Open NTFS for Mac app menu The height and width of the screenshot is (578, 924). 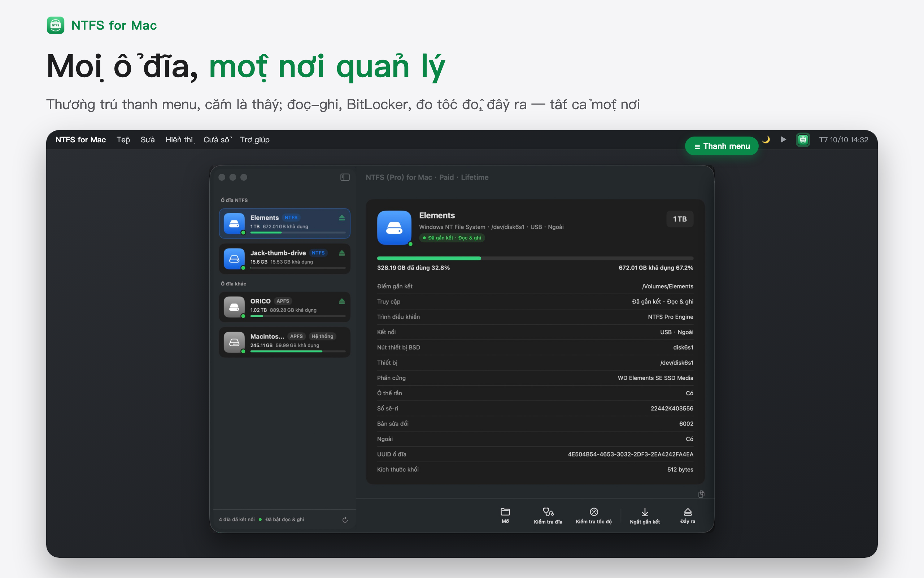80,139
